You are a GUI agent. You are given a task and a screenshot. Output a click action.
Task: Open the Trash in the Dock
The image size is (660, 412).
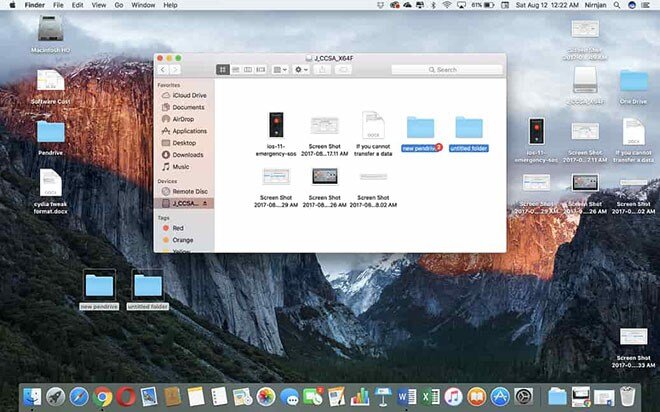(x=627, y=396)
